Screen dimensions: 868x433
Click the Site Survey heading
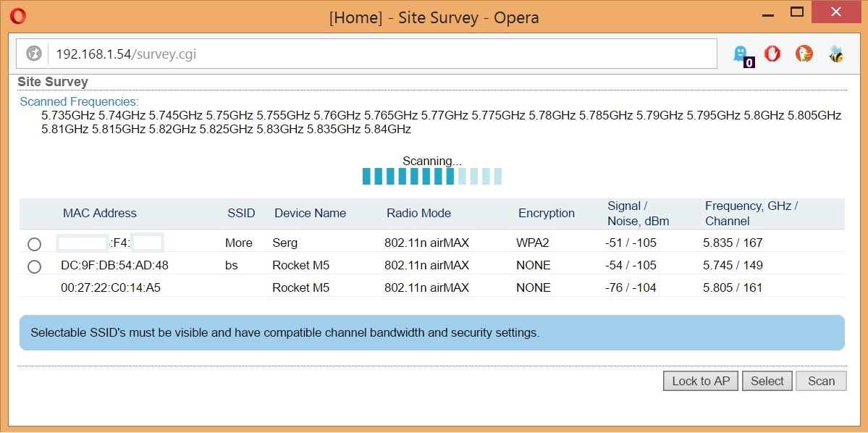[x=53, y=82]
